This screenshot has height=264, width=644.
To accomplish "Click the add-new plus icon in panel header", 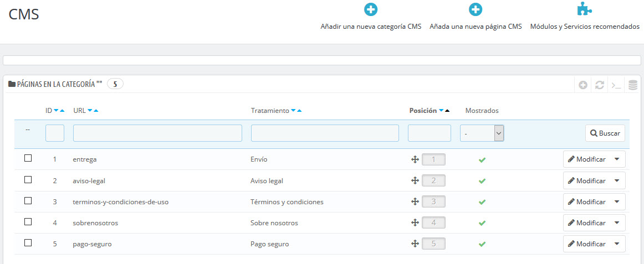I will point(583,85).
